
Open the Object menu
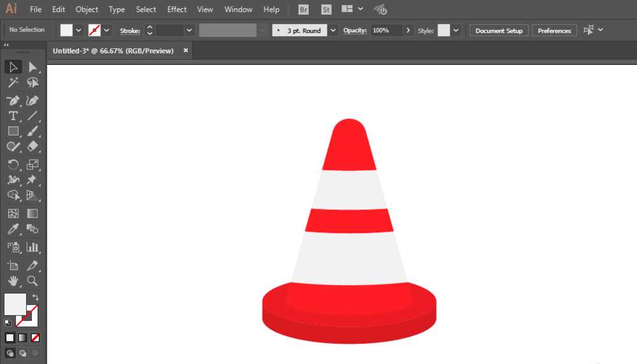tap(87, 10)
